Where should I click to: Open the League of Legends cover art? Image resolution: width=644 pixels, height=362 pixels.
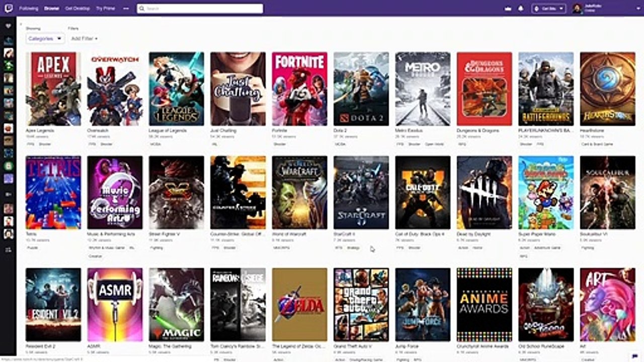(x=177, y=89)
